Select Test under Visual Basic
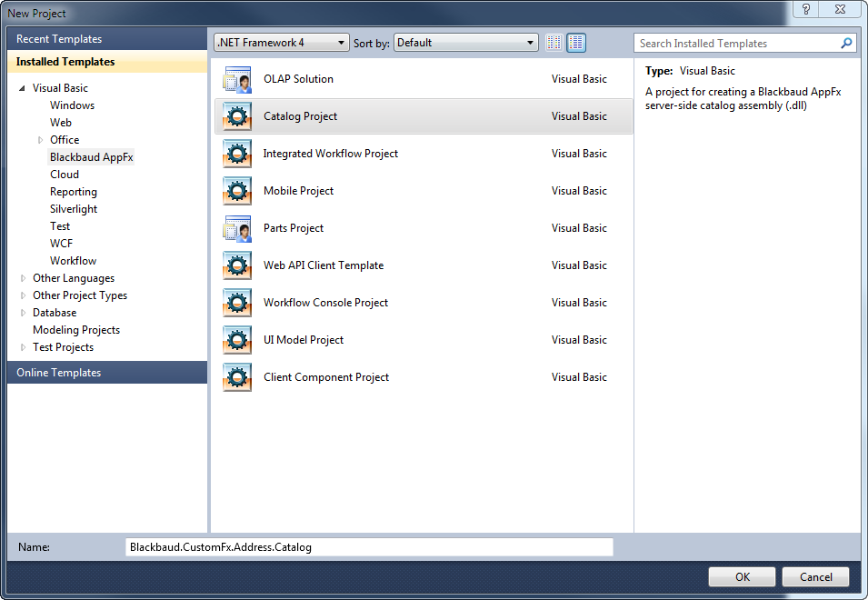This screenshot has width=868, height=600. pos(60,225)
